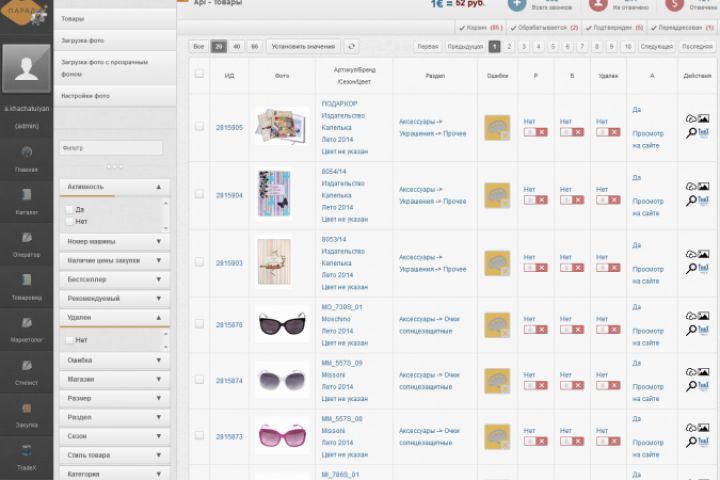This screenshot has height=480, width=720.
Task: Check the row checkbox for product 2815904
Action: pyautogui.click(x=199, y=194)
